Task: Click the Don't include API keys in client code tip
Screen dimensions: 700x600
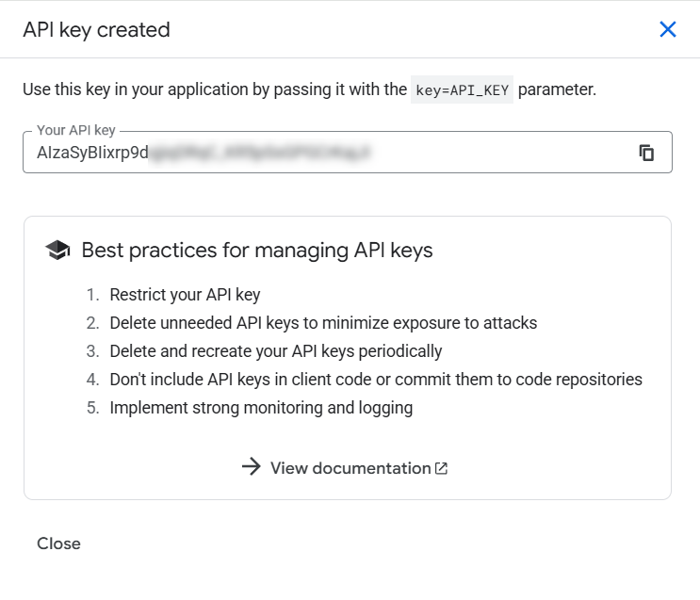Action: (x=376, y=380)
